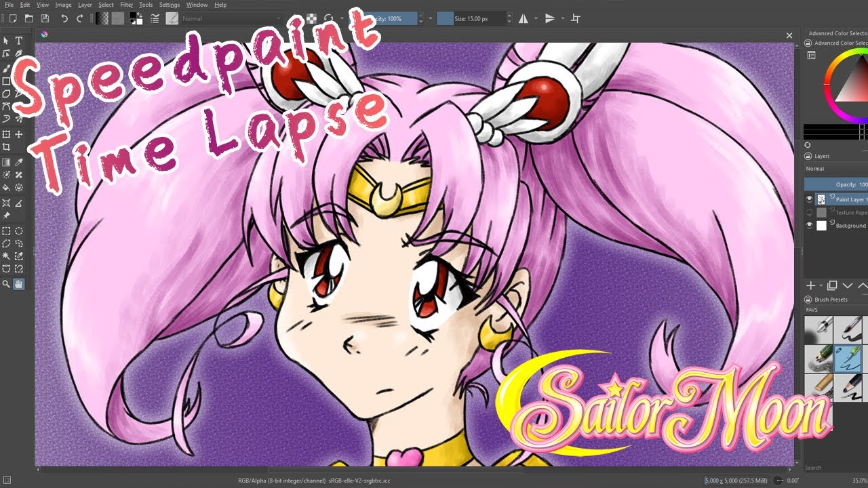Screen dimensions: 868x488
Task: Add a new paint layer
Action: click(810, 286)
